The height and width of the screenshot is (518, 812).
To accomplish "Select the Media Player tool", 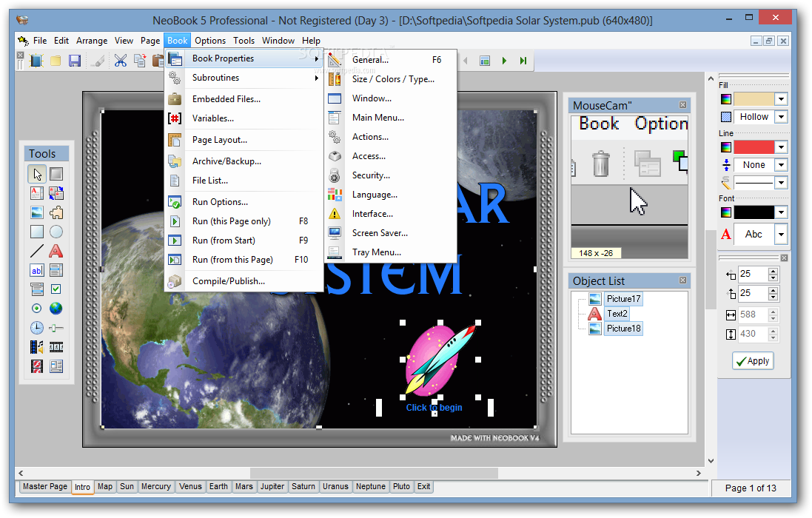I will pyautogui.click(x=37, y=347).
